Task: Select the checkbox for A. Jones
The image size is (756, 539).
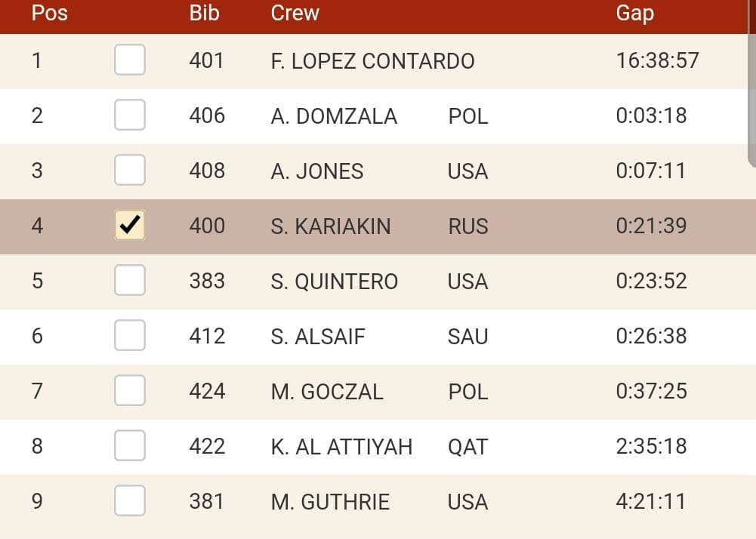Action: (x=130, y=170)
